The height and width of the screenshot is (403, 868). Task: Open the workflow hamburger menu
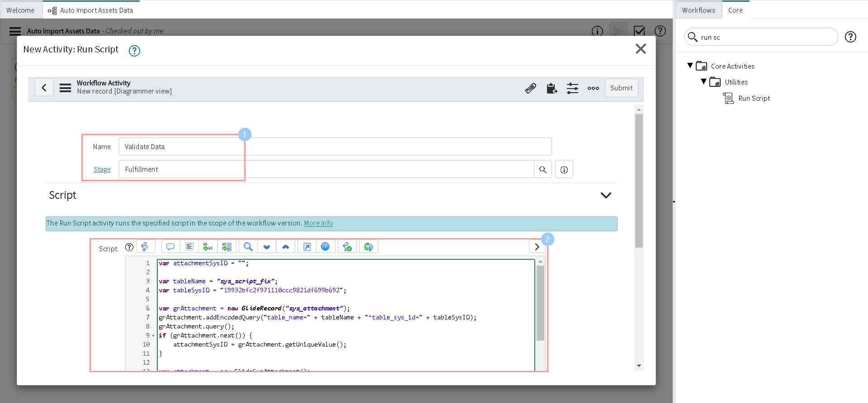tap(15, 31)
